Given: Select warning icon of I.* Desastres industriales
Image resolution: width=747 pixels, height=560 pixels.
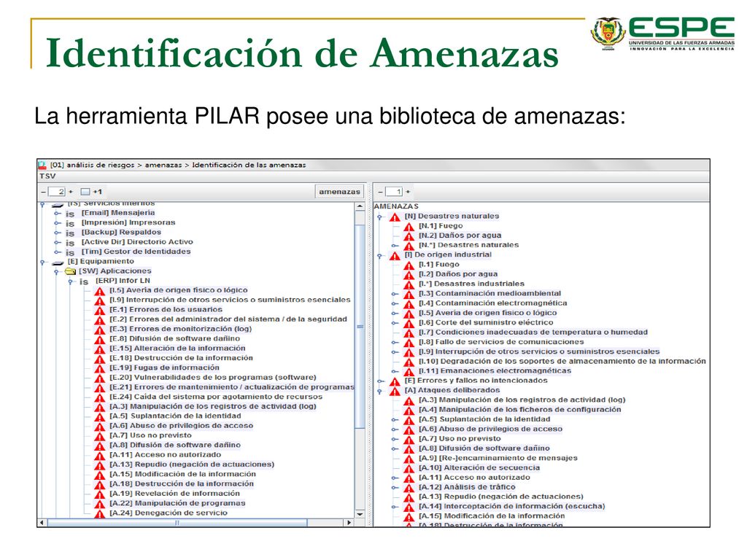Looking at the screenshot, I should [x=409, y=285].
